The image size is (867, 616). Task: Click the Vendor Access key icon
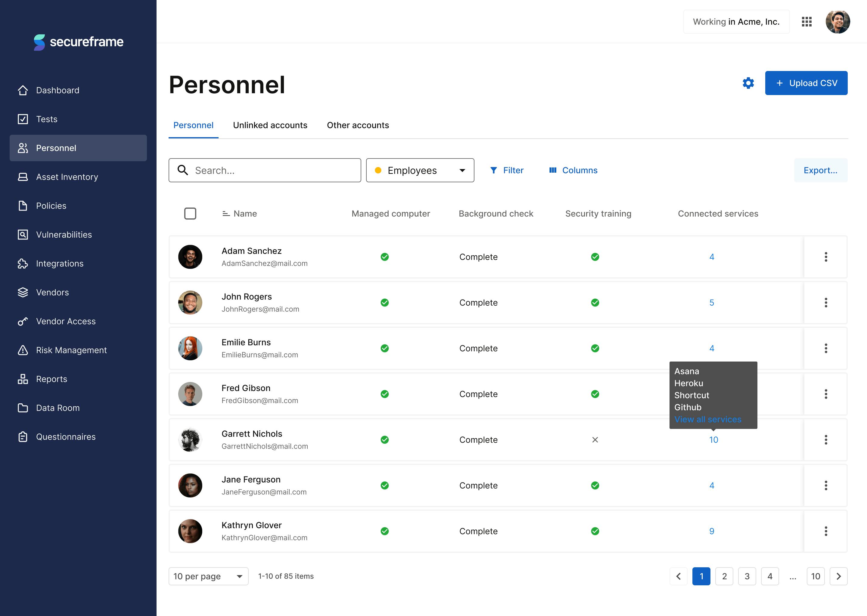pos(23,321)
